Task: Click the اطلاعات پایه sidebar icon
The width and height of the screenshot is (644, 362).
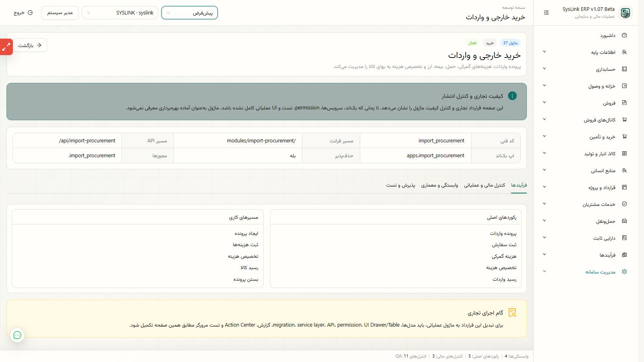Action: (x=624, y=52)
